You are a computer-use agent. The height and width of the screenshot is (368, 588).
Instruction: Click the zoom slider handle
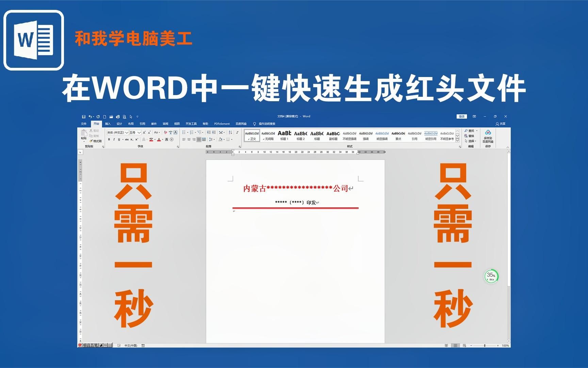tap(485, 346)
